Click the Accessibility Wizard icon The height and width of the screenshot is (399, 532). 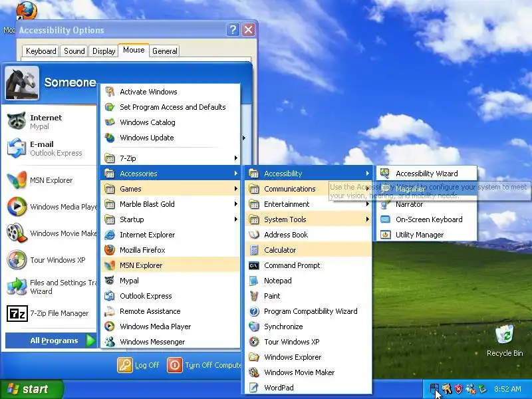point(385,174)
